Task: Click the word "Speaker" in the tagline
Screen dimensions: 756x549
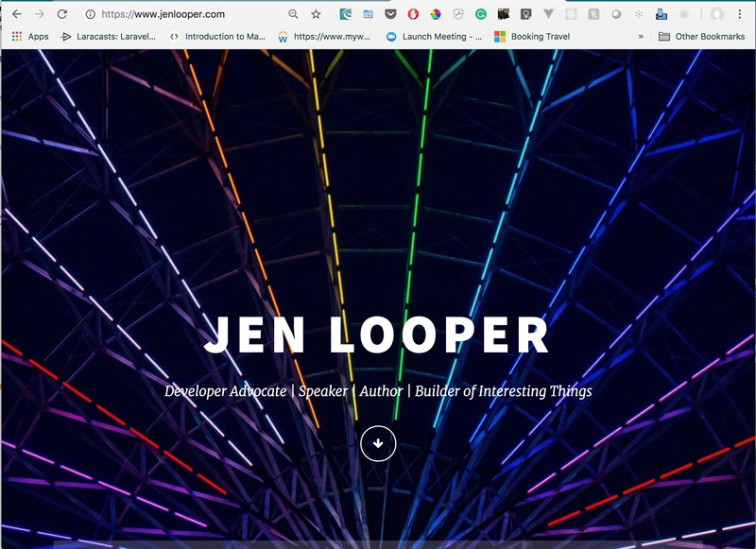Action: tap(323, 391)
